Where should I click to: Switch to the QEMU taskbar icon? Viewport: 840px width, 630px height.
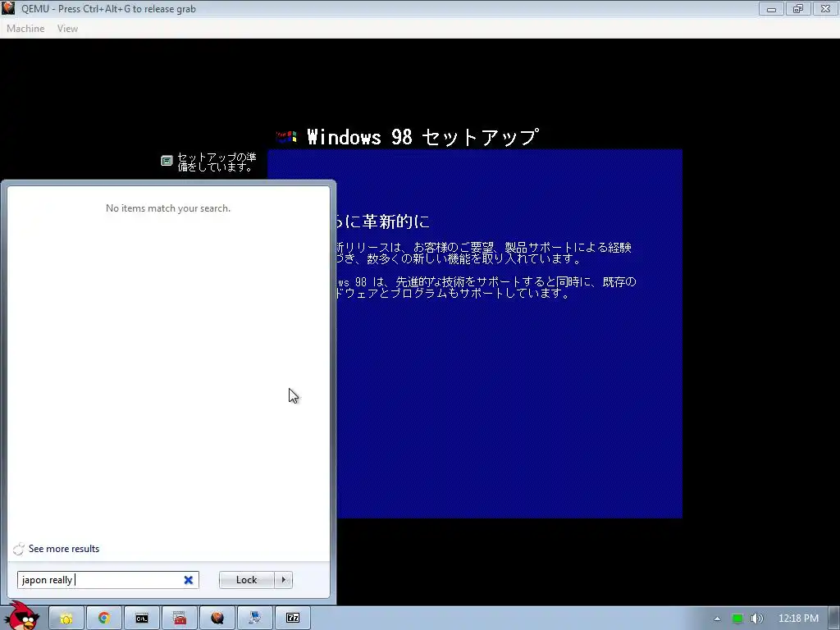(x=217, y=619)
